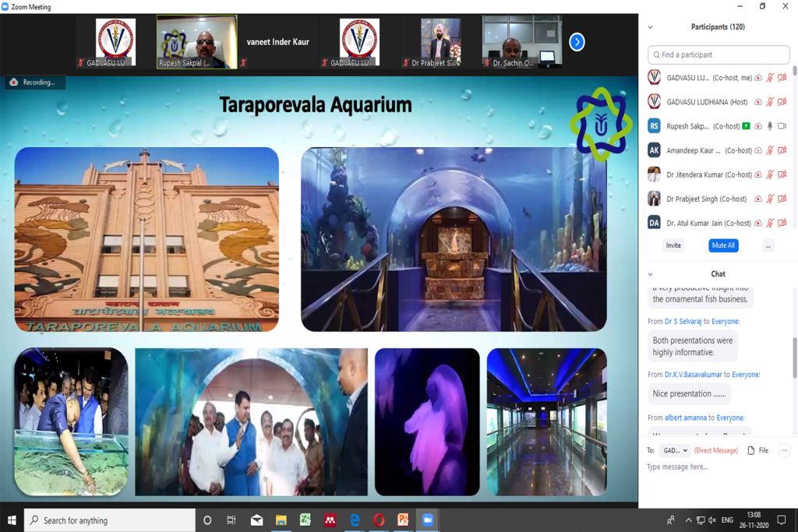Click the Dr.K.V.Basavakumar sender link
The image size is (798, 532).
[693, 375]
